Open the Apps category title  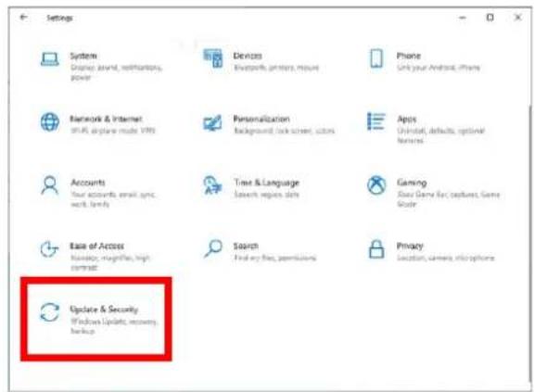click(x=407, y=120)
